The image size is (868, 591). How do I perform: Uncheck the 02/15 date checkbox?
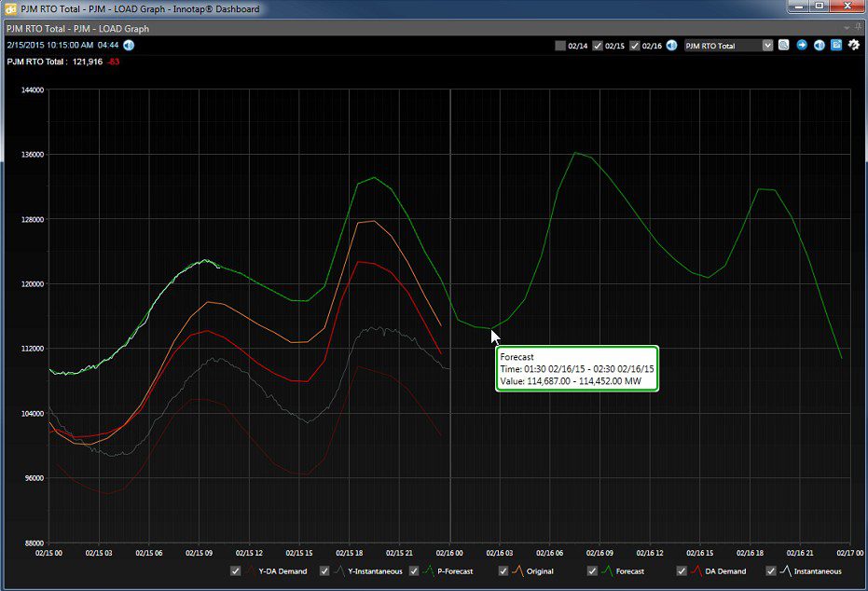coord(598,46)
